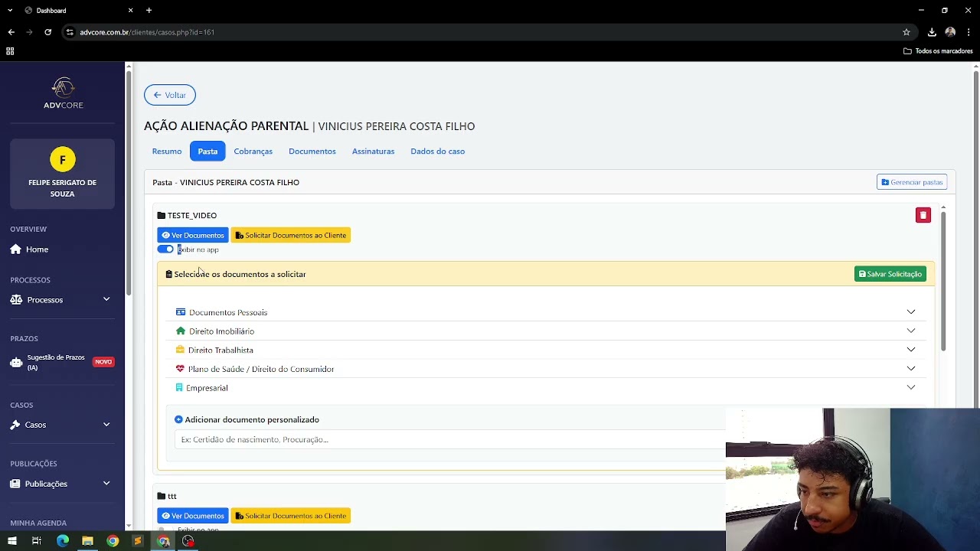Viewport: 980px width, 551px height.
Task: Expand the Processos sidebar menu chevron
Action: point(106,299)
